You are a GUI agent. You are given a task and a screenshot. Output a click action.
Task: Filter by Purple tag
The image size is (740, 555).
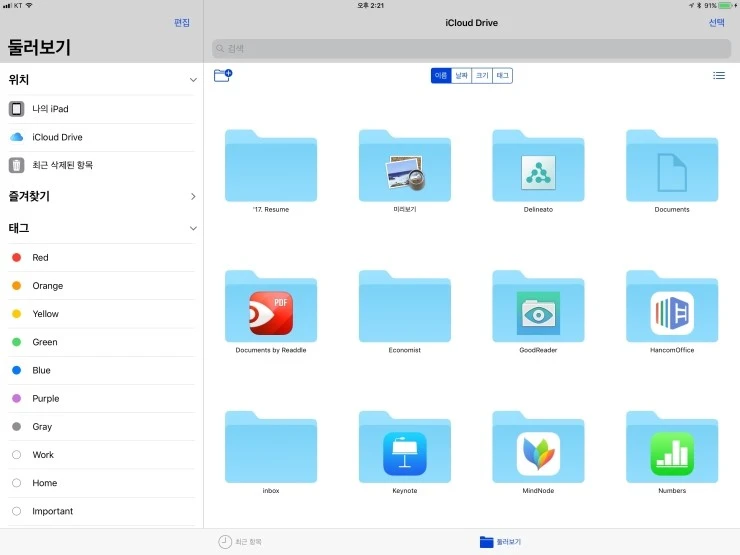pyautogui.click(x=101, y=399)
